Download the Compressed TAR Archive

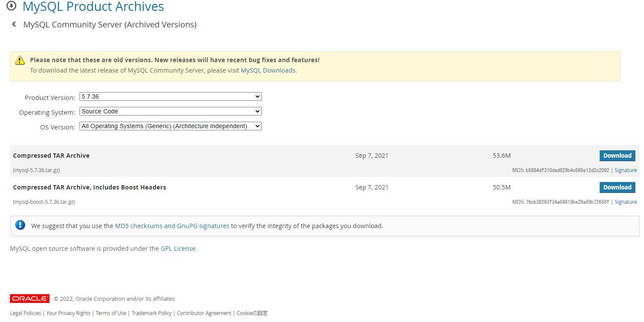click(x=617, y=156)
